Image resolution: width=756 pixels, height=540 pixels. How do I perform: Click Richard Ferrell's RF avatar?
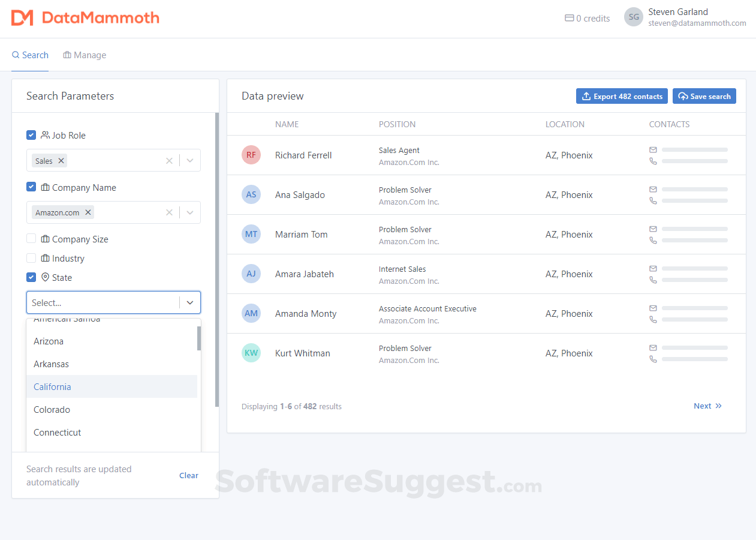point(251,155)
